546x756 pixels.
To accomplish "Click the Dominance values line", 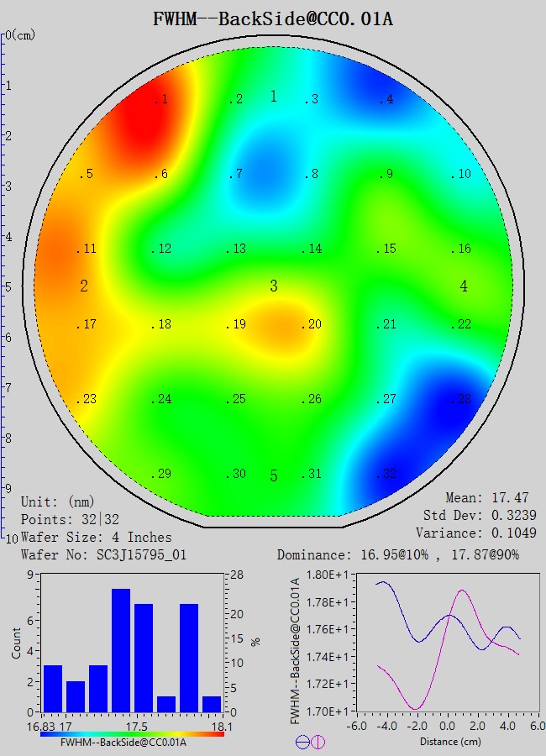I will tap(410, 554).
